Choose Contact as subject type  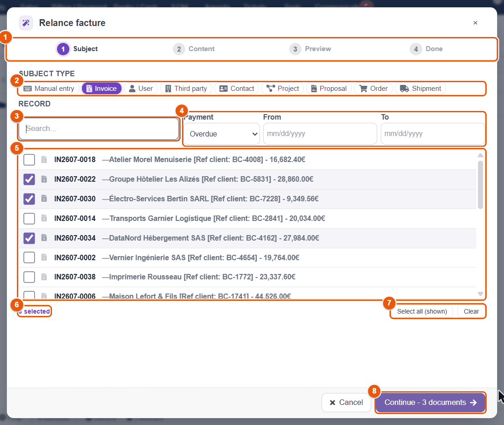tap(237, 89)
